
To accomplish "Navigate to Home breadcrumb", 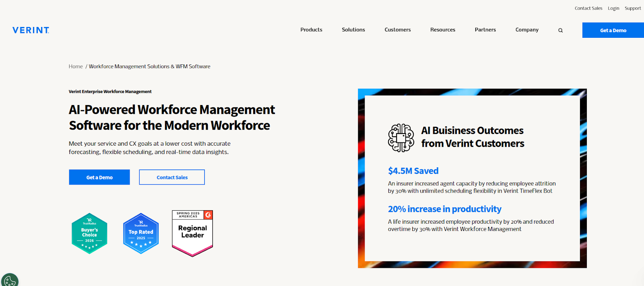I will 76,66.
